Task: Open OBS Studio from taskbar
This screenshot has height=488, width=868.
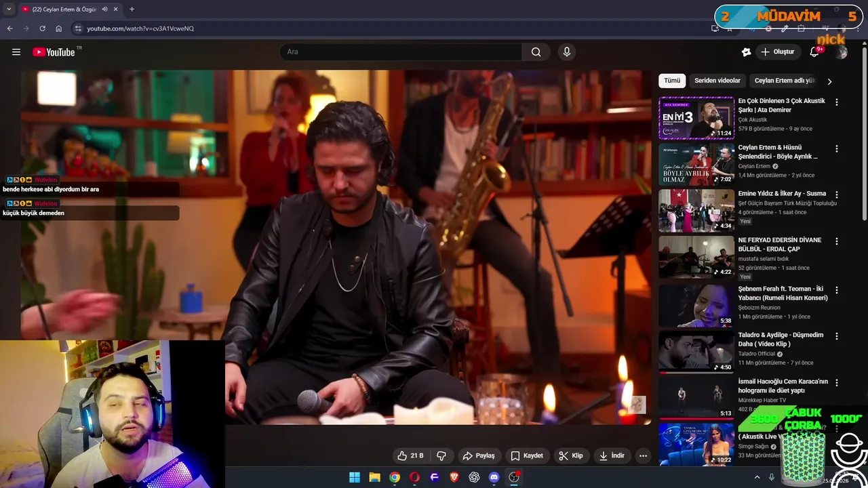Action: [514, 477]
